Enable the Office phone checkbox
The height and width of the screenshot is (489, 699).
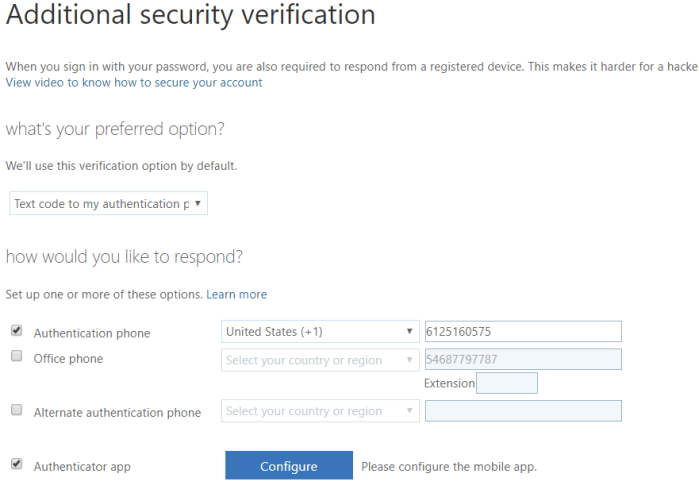pos(16,356)
